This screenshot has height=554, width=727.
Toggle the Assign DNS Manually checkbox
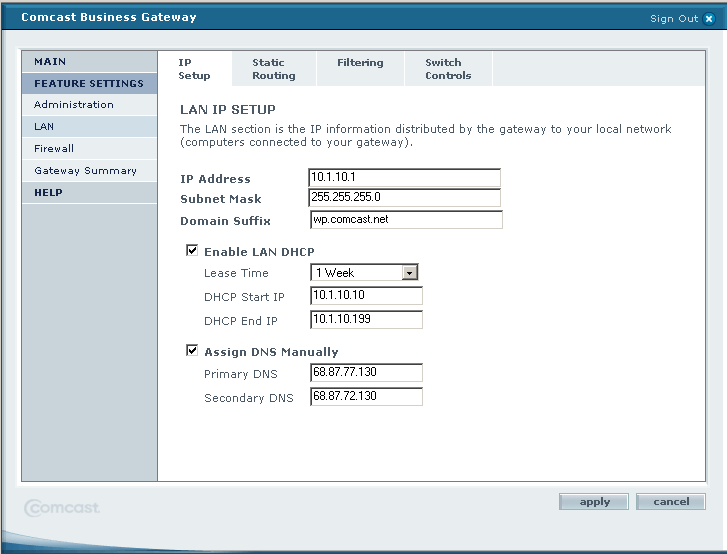coord(192,350)
